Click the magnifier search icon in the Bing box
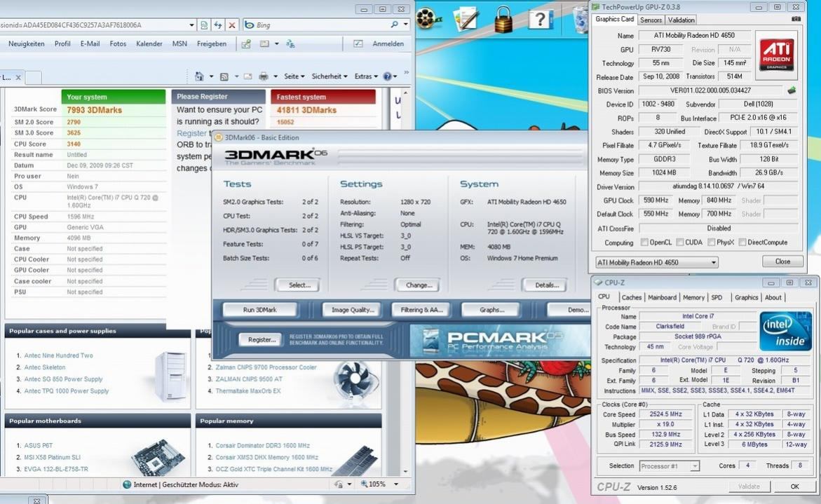The image size is (821, 504). (394, 25)
